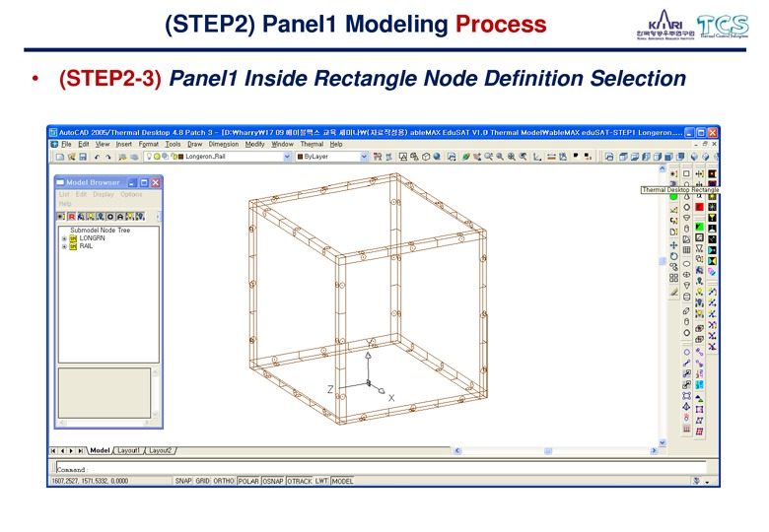Click the Rotate circular arrow icon

[673, 256]
